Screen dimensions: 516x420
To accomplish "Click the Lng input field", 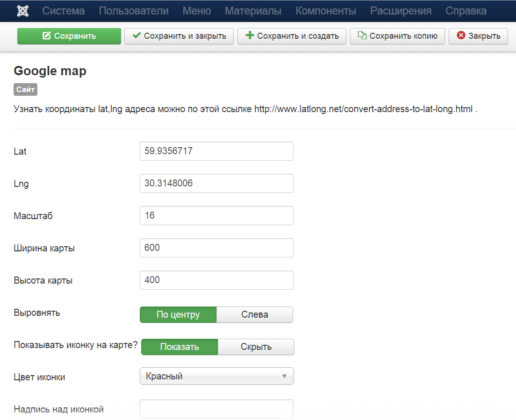I will click(x=216, y=184).
